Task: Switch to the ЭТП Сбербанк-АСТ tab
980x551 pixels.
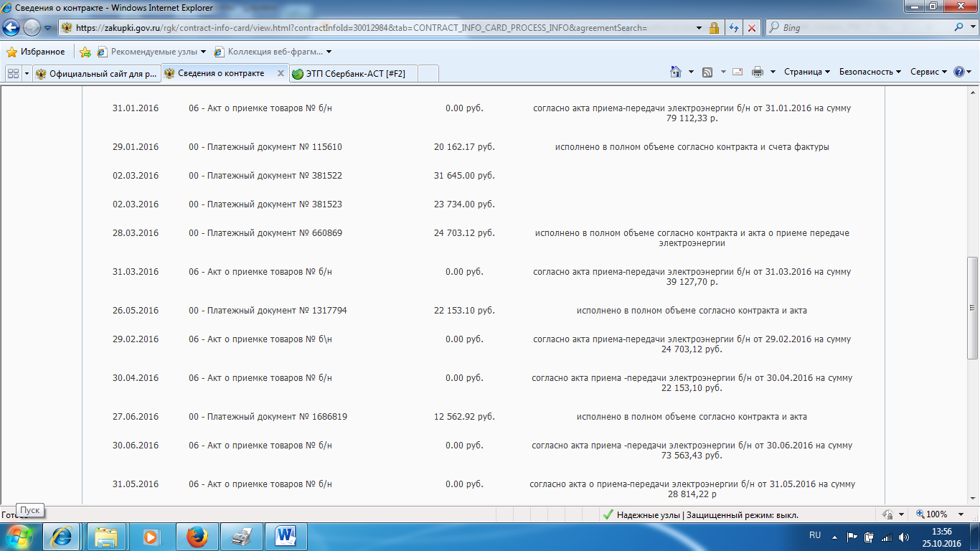Action: point(353,73)
